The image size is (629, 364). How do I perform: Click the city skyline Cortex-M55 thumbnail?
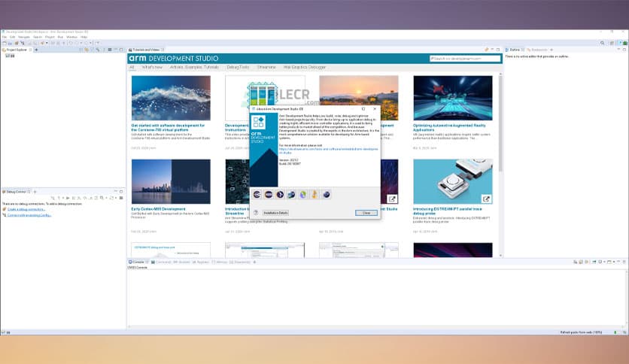(171, 181)
